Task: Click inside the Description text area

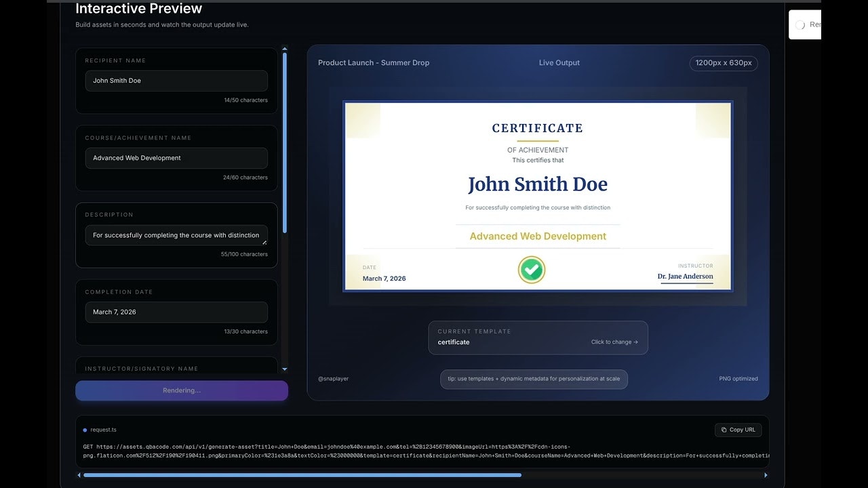Action: 176,235
